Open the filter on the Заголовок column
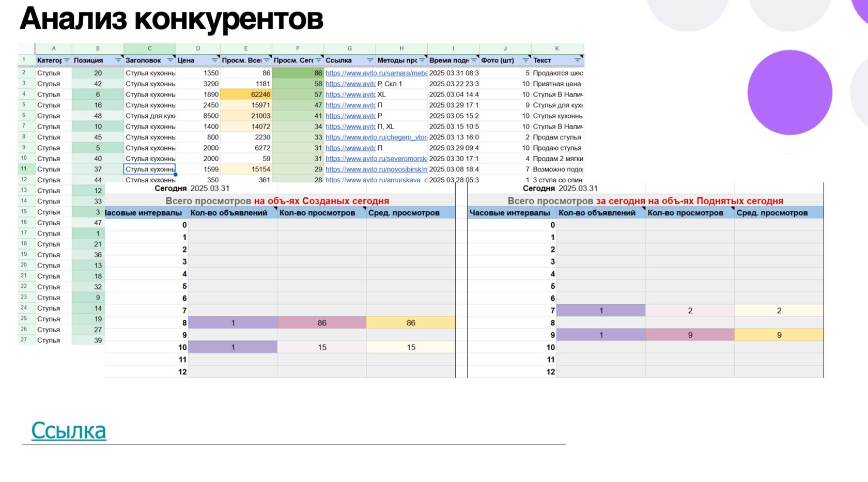Image resolution: width=868 pixels, height=482 pixels. click(171, 60)
